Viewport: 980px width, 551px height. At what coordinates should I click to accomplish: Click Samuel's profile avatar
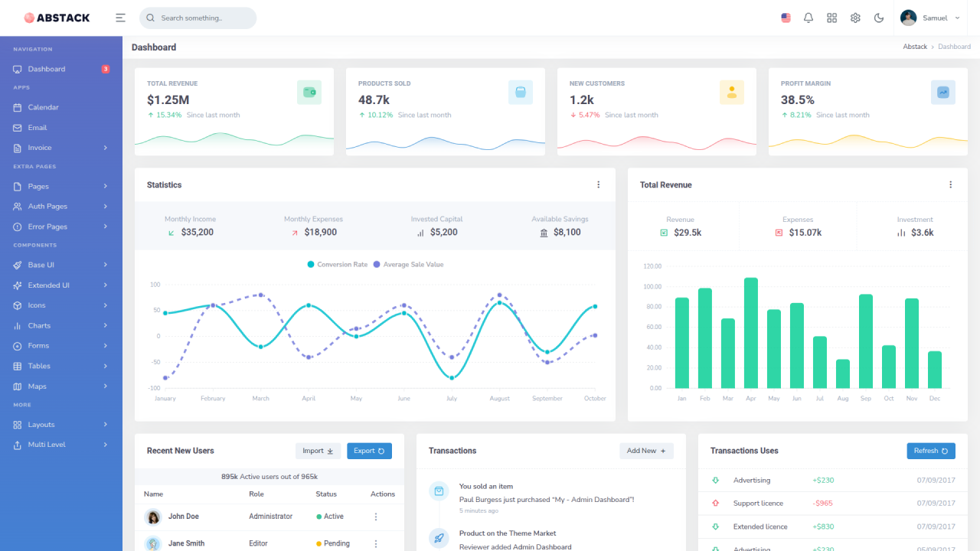click(x=908, y=18)
